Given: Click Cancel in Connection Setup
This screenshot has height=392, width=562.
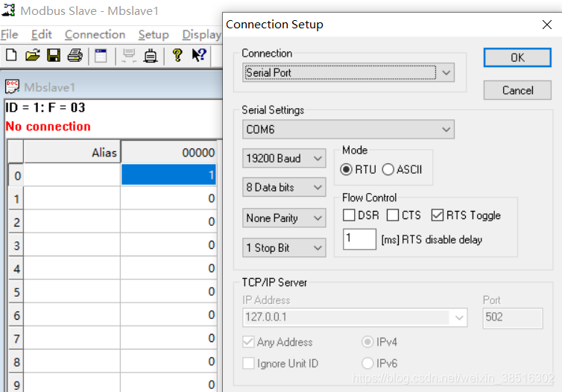Looking at the screenshot, I should point(517,90).
